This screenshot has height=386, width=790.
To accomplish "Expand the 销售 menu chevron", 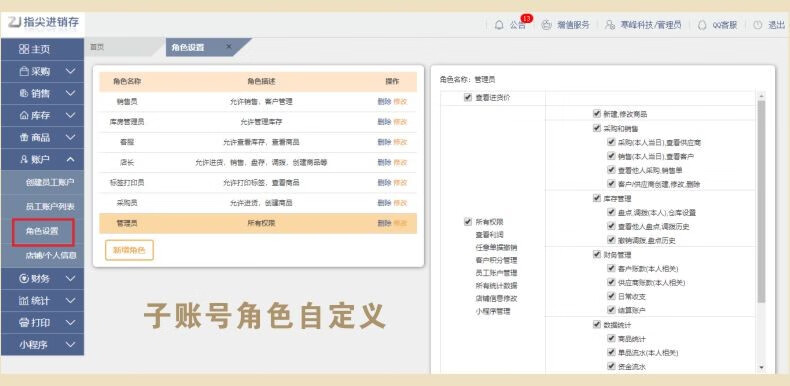I will [x=71, y=93].
